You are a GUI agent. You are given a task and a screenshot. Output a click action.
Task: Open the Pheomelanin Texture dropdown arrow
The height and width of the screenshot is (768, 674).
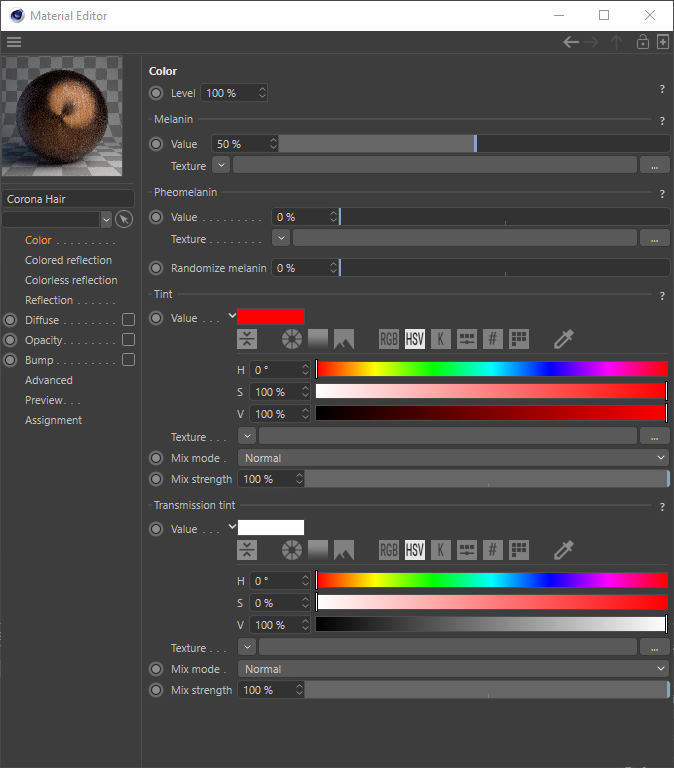281,238
